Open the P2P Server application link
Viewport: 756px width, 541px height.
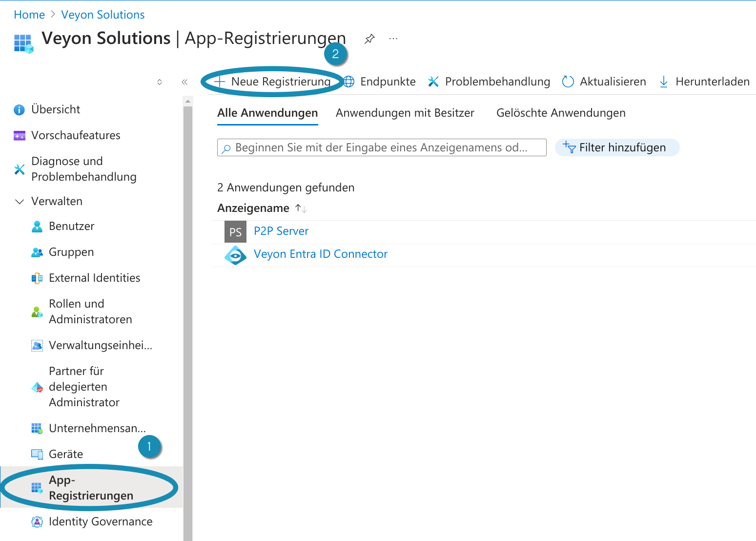pos(281,231)
